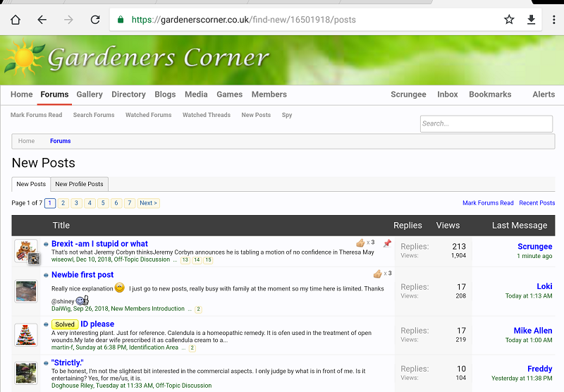Click the sticky pin icon on Brexit thread
This screenshot has width=564, height=392.
coord(387,243)
